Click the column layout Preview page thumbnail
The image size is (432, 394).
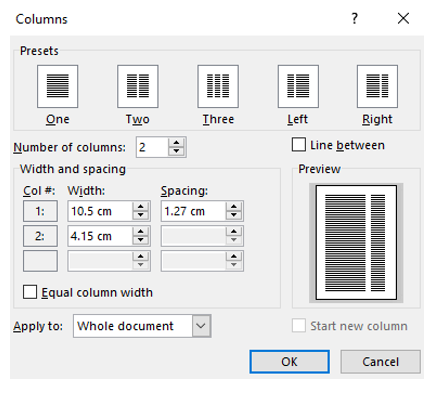tap(356, 243)
